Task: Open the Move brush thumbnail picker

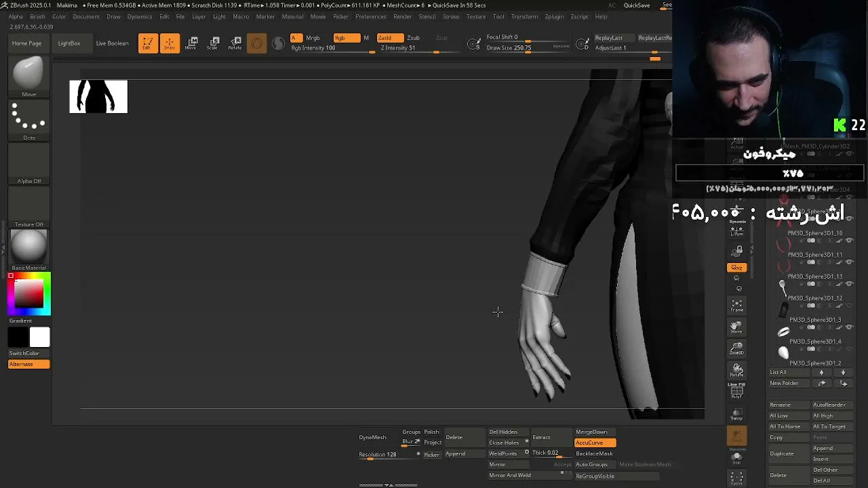Action: [x=28, y=77]
